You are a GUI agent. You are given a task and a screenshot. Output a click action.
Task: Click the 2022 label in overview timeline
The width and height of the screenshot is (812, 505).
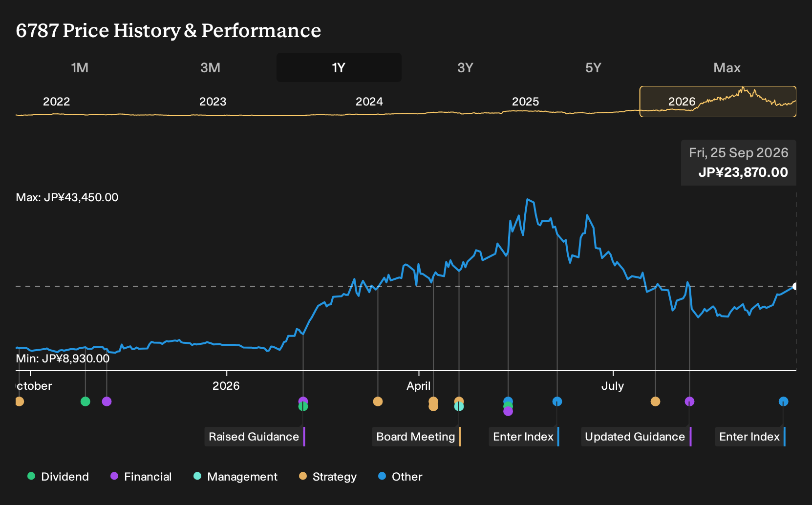(x=57, y=102)
